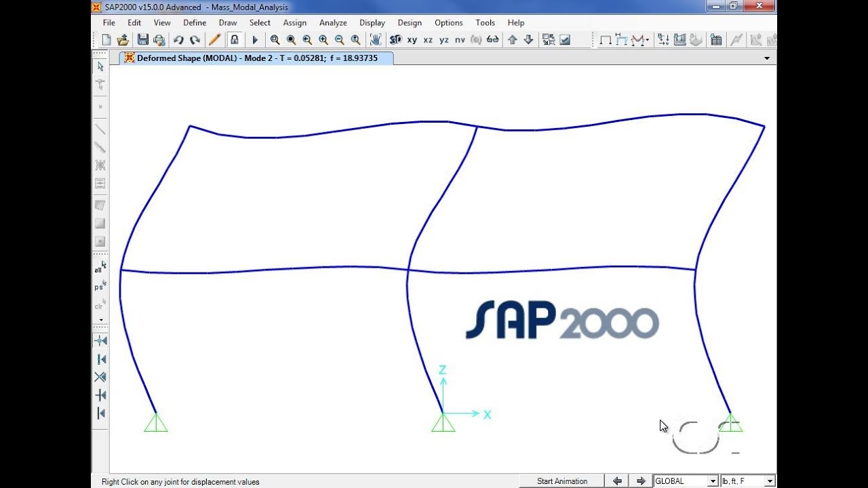868x488 pixels.
Task: Open the Assign menu
Action: pyautogui.click(x=295, y=22)
